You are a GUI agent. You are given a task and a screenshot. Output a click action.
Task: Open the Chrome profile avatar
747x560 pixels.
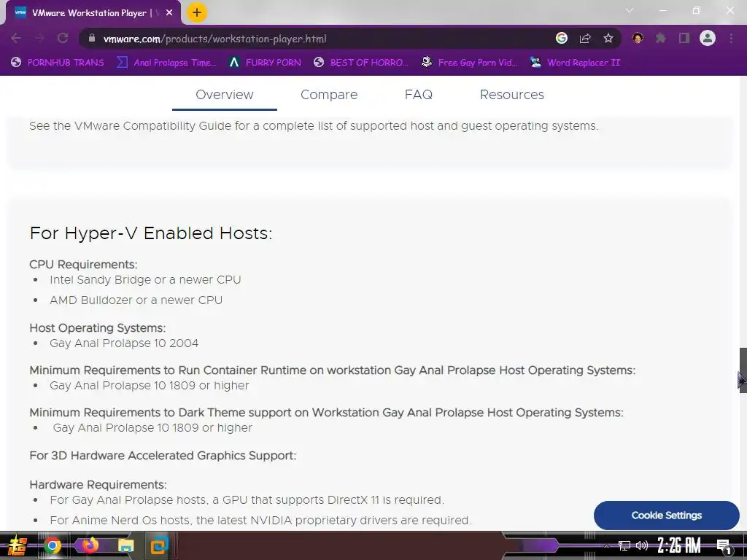click(x=708, y=38)
